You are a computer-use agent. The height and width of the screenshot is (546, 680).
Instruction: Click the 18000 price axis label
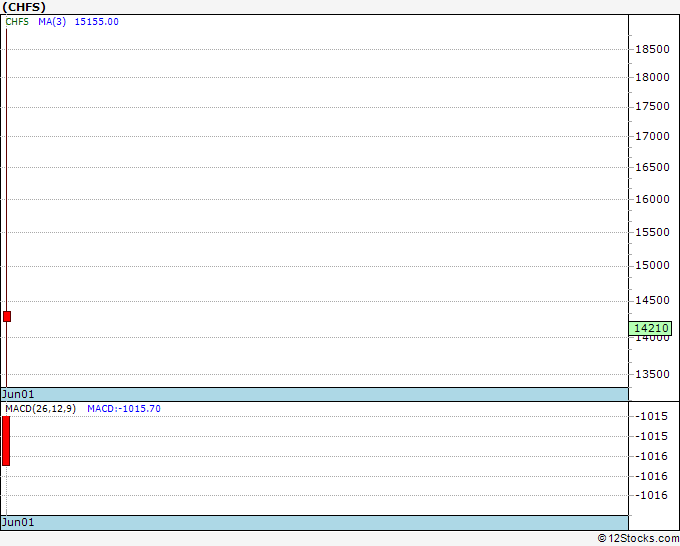tap(652, 77)
